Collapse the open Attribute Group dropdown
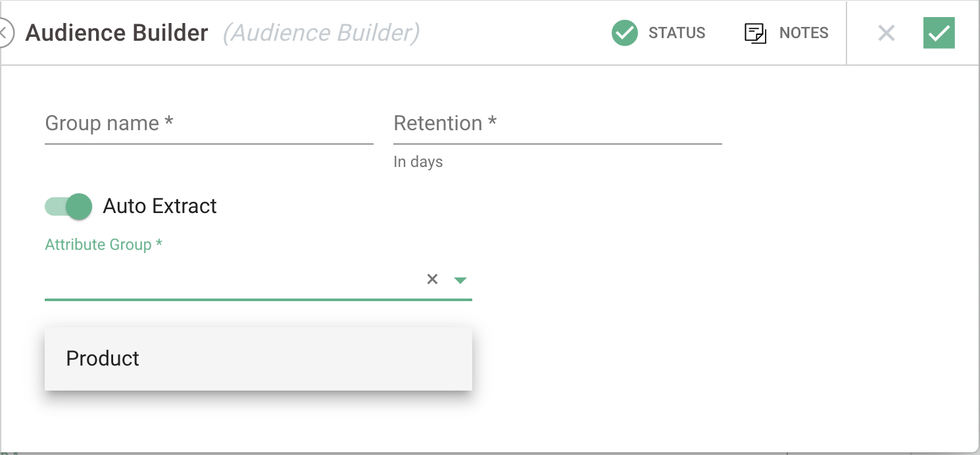This screenshot has width=980, height=455. pos(460,279)
